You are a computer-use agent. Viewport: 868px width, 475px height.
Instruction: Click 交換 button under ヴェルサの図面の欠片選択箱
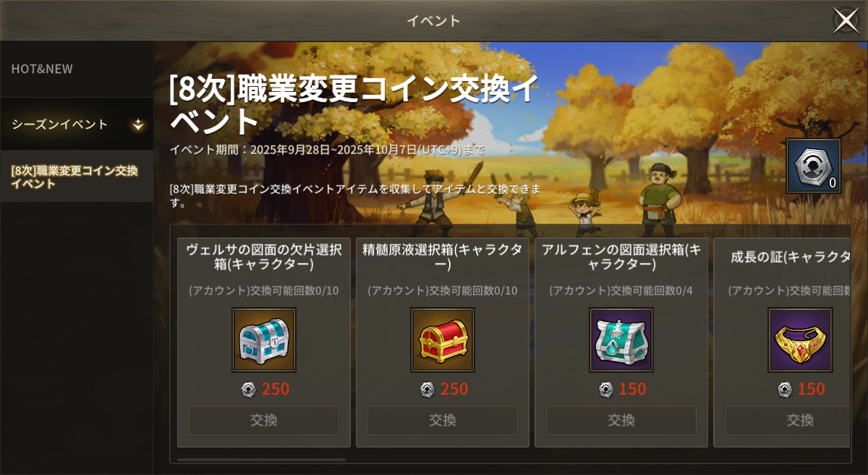tap(264, 421)
